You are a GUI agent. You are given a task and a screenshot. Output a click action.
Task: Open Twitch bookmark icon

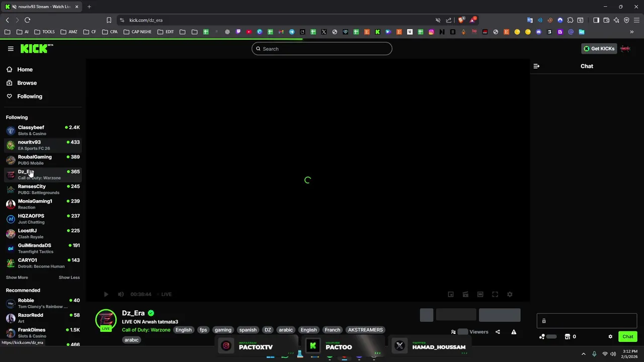point(238,32)
